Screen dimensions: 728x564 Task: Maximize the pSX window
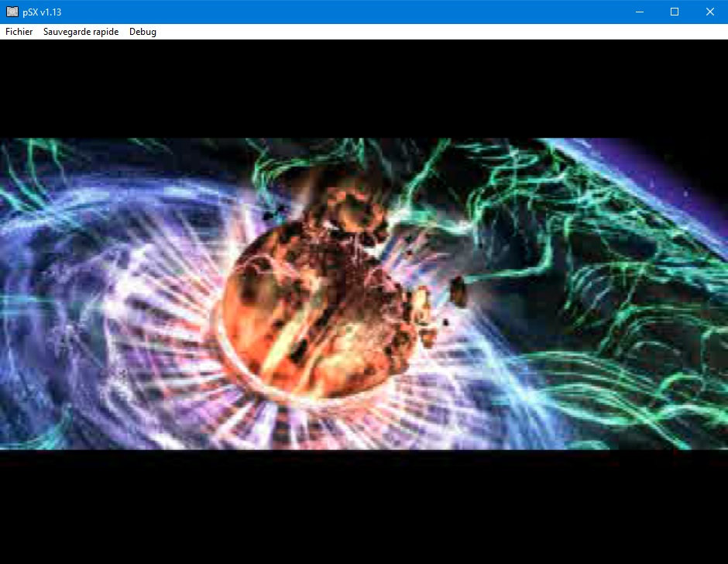click(675, 12)
